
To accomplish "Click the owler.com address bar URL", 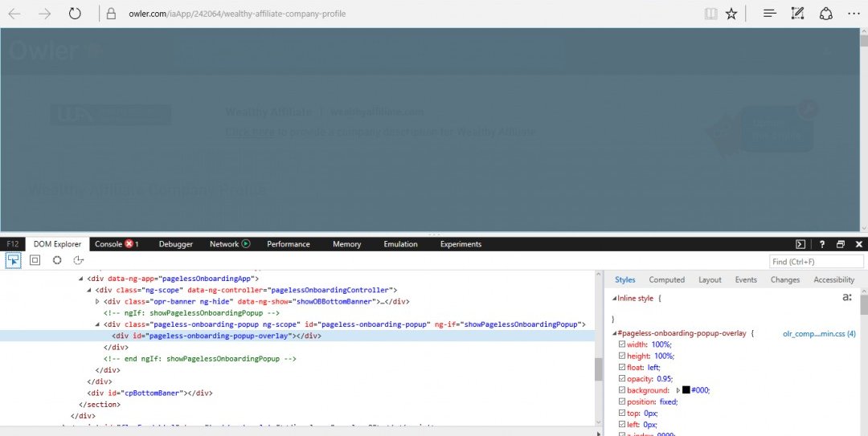I will (x=237, y=14).
